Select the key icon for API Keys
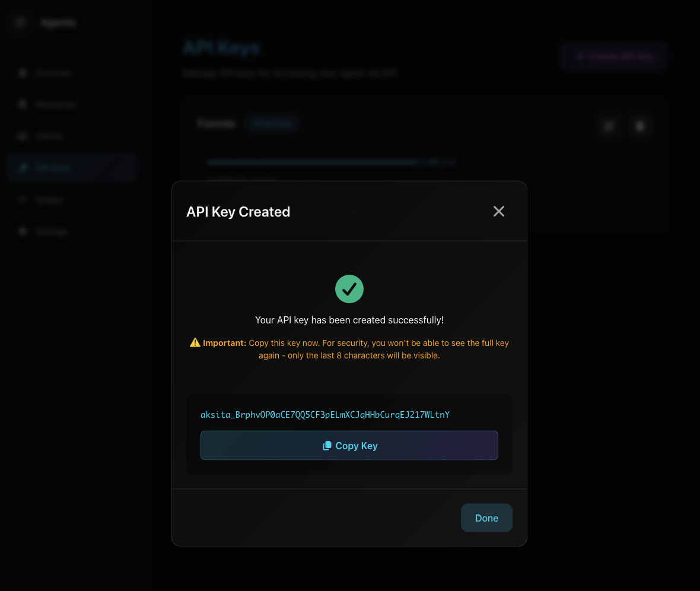This screenshot has height=591, width=700. click(x=23, y=167)
